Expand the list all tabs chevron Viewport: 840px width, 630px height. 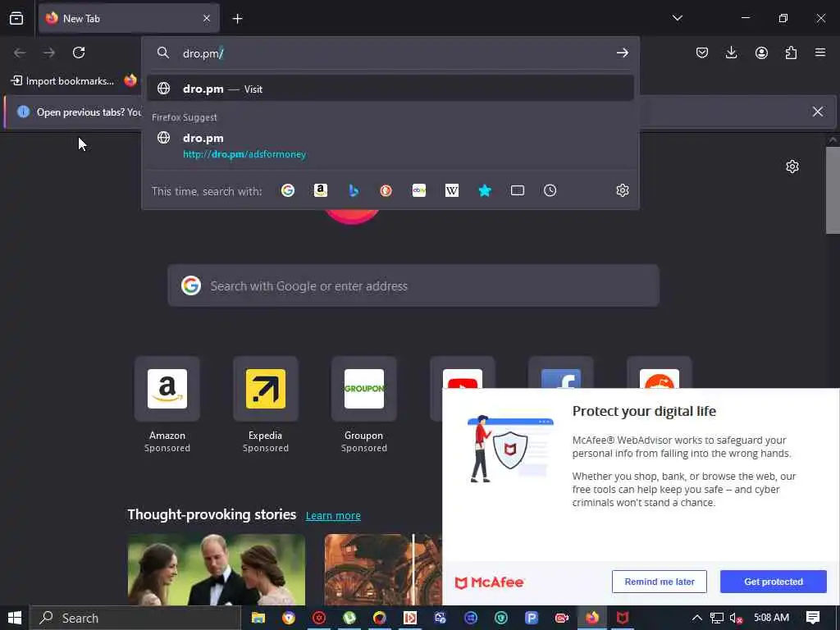(677, 18)
